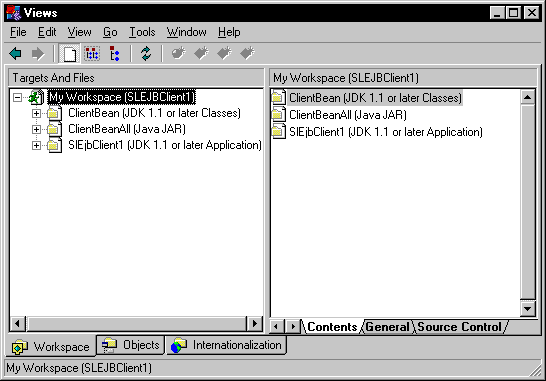This screenshot has width=546, height=381.
Task: Select SIEjbClient1 label in contents list
Action: 385,132
